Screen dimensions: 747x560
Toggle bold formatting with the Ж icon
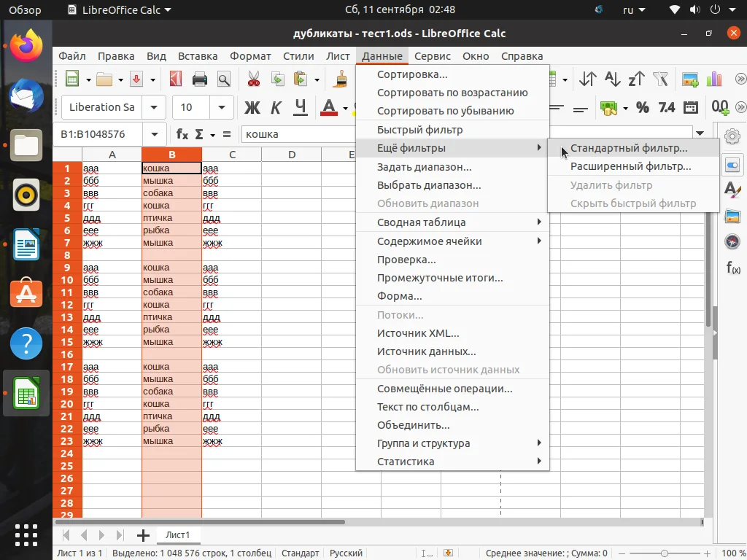click(x=252, y=107)
